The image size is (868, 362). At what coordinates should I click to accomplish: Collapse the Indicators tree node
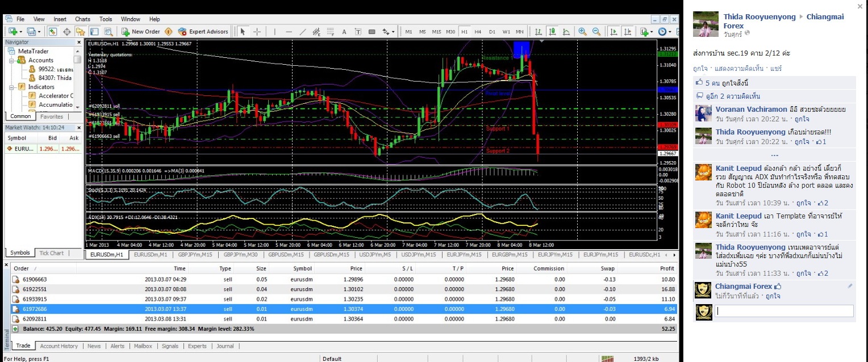12,87
